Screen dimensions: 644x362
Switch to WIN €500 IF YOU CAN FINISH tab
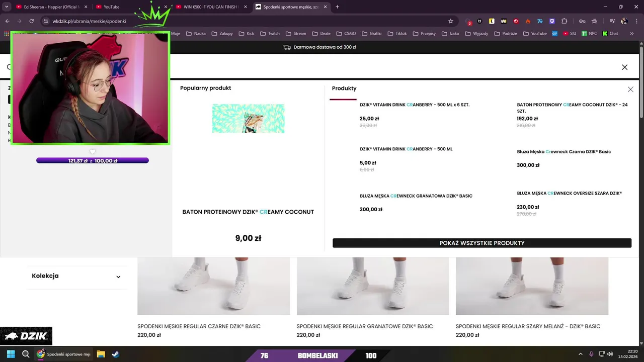click(210, 7)
